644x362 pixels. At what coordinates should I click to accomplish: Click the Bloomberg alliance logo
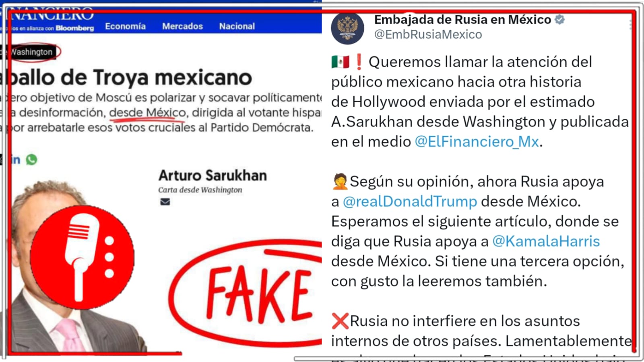(74, 28)
